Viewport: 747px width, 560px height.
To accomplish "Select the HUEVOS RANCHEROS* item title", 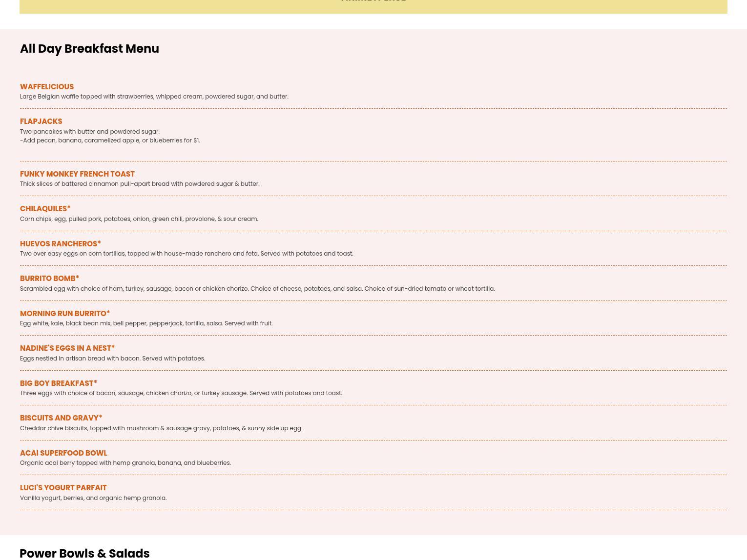I will pyautogui.click(x=61, y=244).
